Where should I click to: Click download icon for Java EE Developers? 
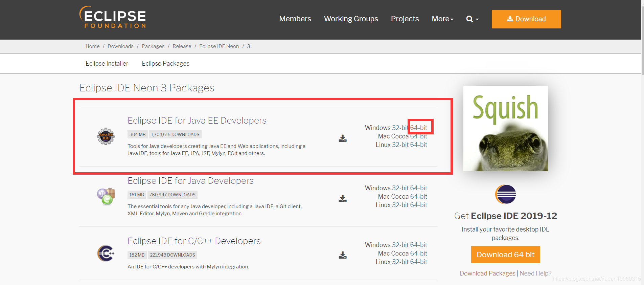pos(343,138)
